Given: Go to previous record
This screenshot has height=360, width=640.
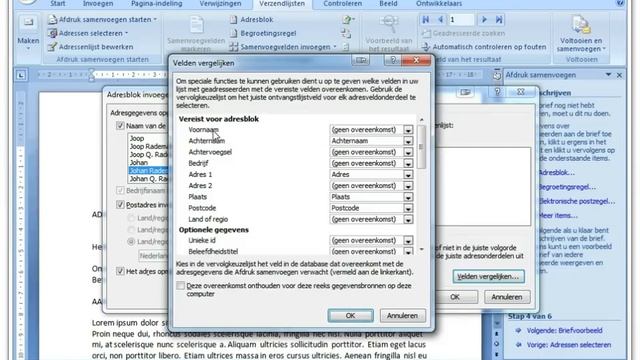Looking at the screenshot, I should 440,19.
